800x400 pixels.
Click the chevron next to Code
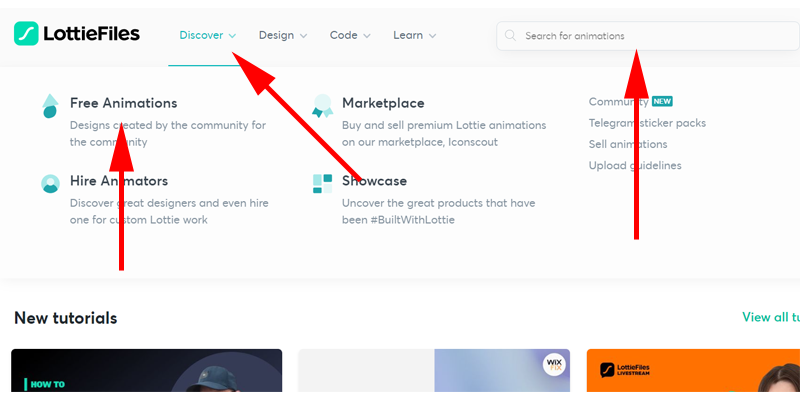(x=366, y=36)
